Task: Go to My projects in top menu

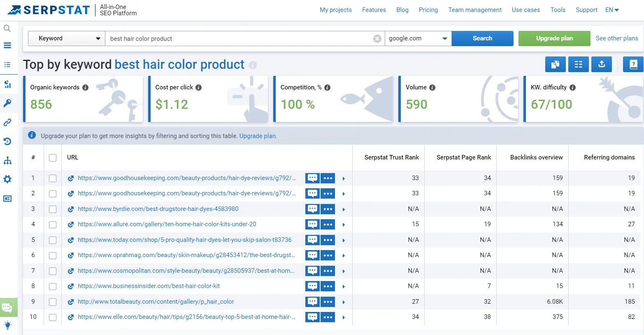Action: (335, 10)
